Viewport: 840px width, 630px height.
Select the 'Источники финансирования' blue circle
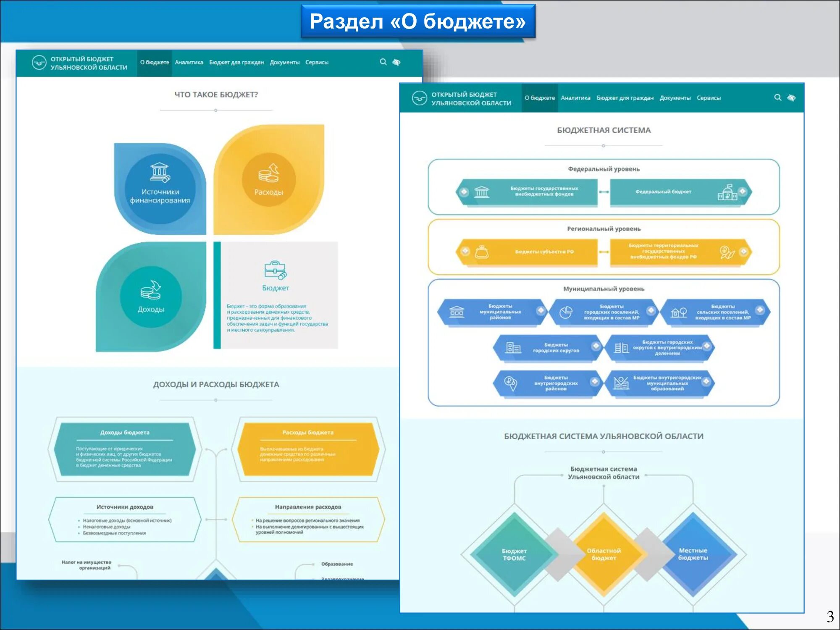point(160,189)
